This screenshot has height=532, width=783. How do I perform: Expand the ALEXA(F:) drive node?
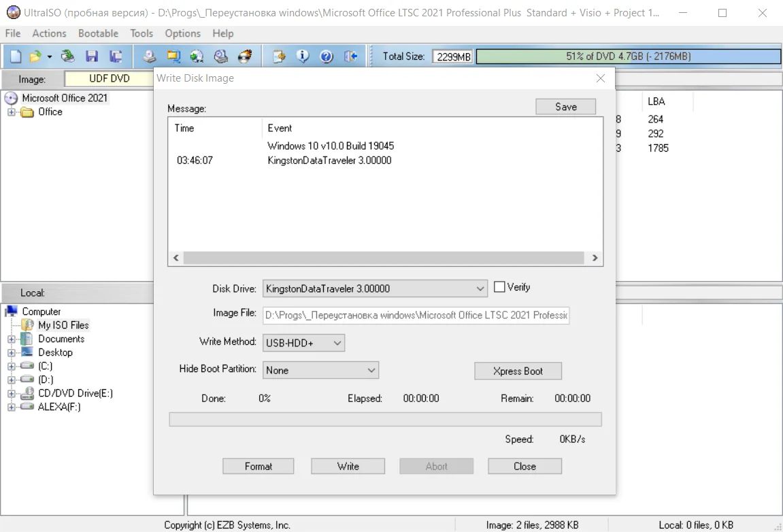11,407
